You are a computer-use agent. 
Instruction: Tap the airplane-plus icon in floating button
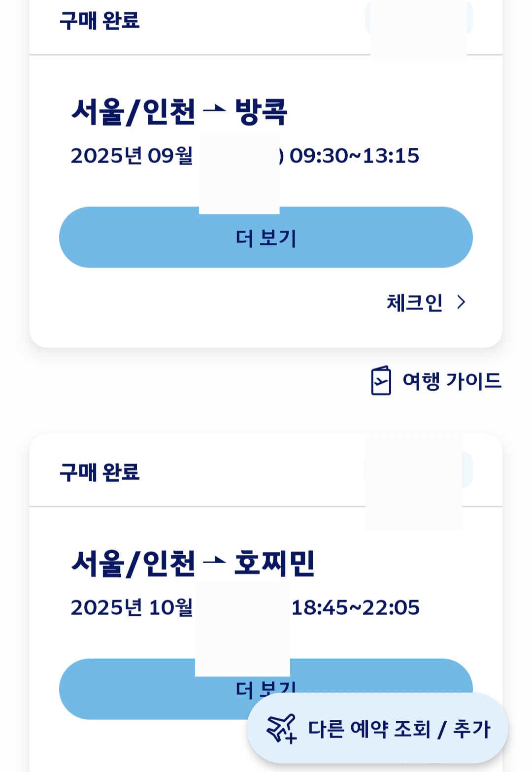(x=282, y=728)
